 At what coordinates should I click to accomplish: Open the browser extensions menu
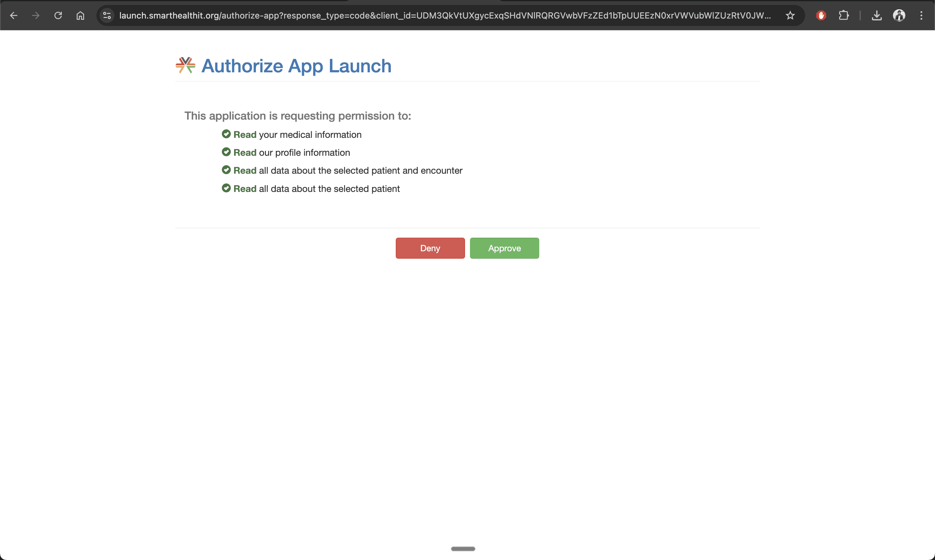pyautogui.click(x=844, y=15)
